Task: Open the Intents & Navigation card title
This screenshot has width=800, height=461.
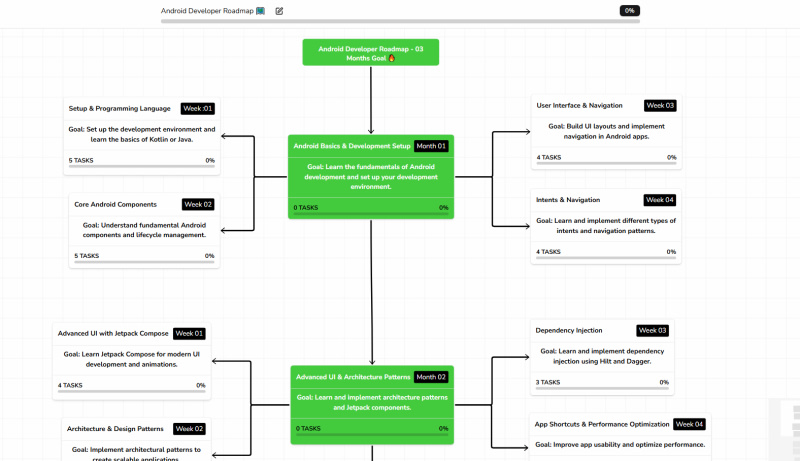Action: (x=568, y=200)
